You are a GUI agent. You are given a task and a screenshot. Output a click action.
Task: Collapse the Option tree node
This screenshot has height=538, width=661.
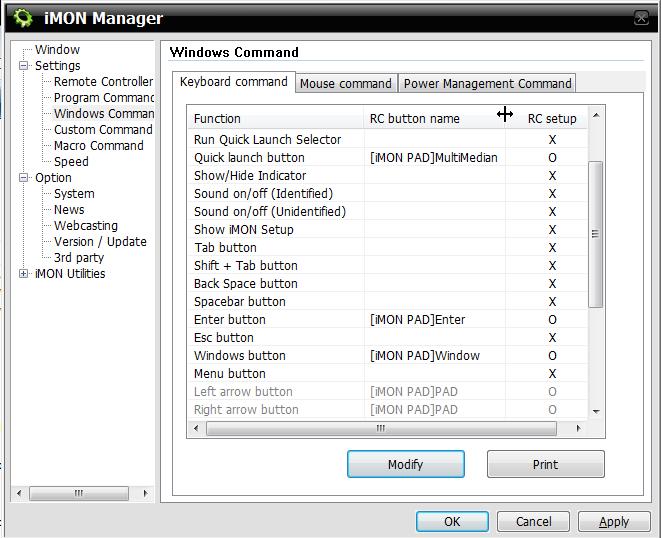click(x=24, y=178)
